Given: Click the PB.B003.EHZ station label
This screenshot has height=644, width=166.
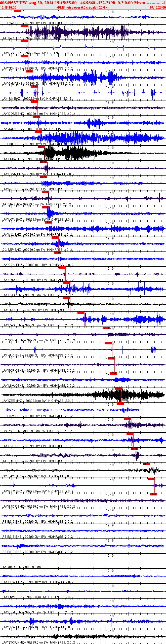Looking at the screenshot, I should point(12,144).
